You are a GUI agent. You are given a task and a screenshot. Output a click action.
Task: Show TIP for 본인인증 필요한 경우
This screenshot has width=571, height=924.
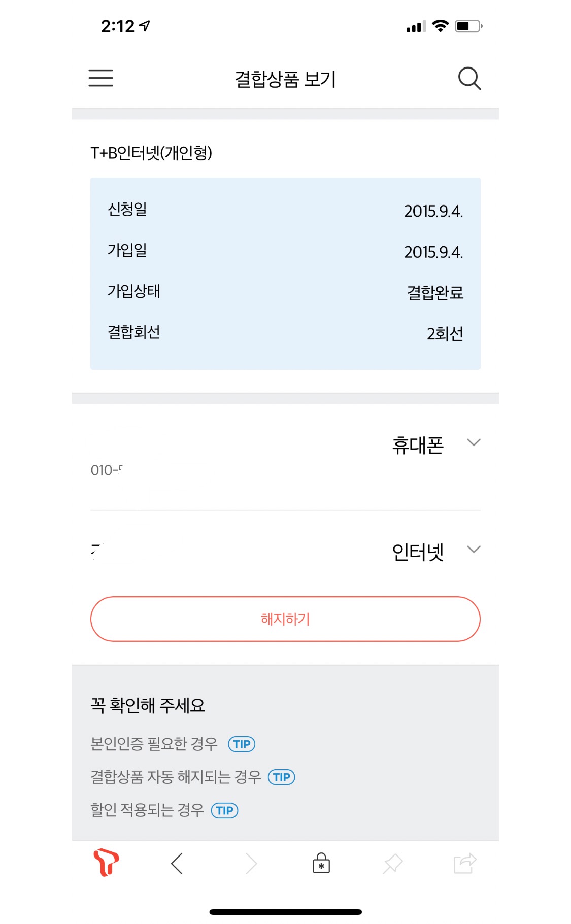tap(242, 744)
